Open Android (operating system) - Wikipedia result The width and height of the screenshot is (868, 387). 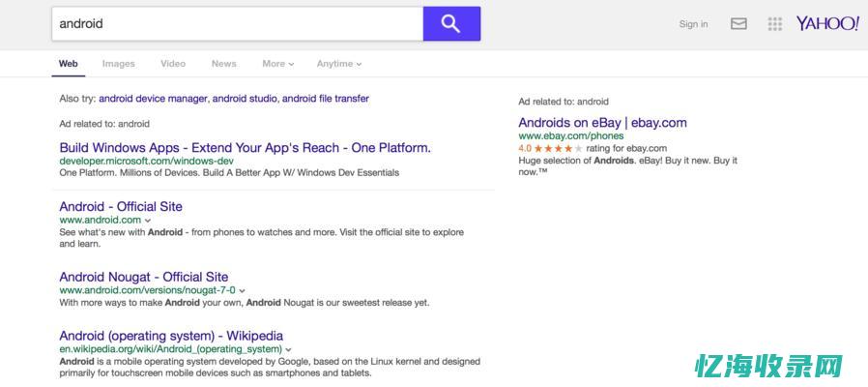(171, 336)
